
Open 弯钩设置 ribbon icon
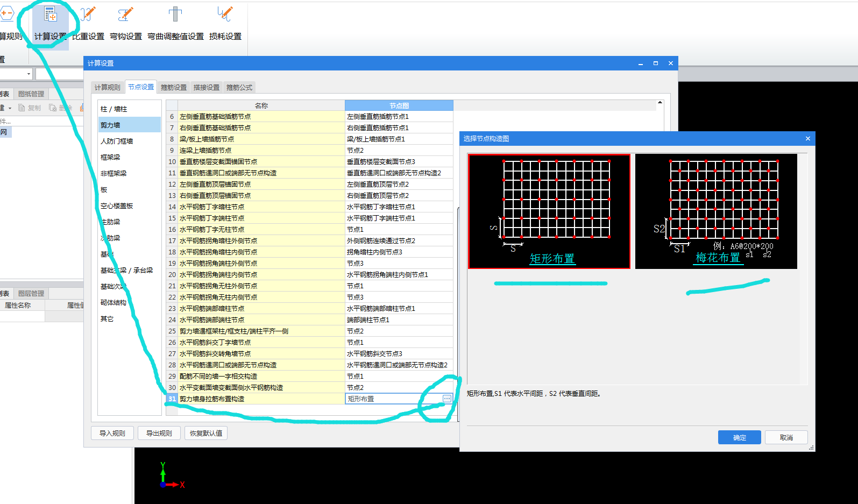coord(126,24)
